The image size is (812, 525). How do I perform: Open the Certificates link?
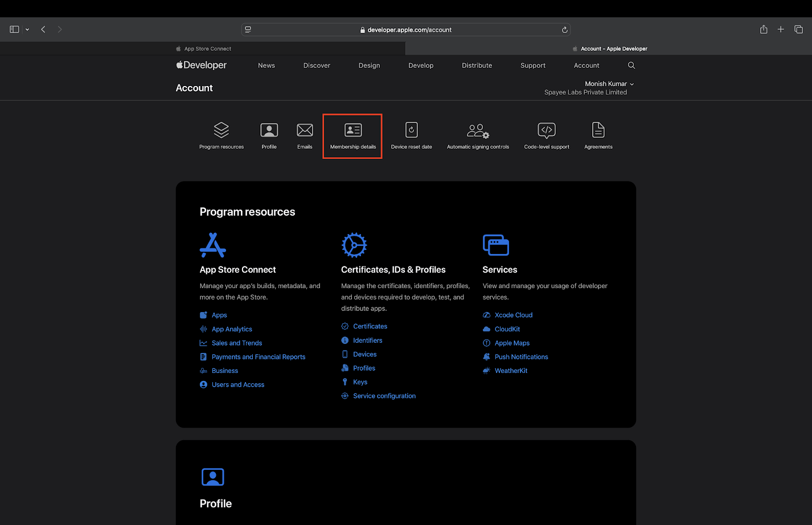click(x=370, y=326)
